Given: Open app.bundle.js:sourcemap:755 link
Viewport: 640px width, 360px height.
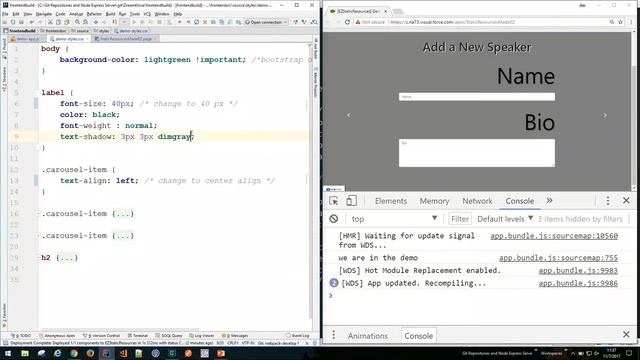Looking at the screenshot, I should point(558,258).
